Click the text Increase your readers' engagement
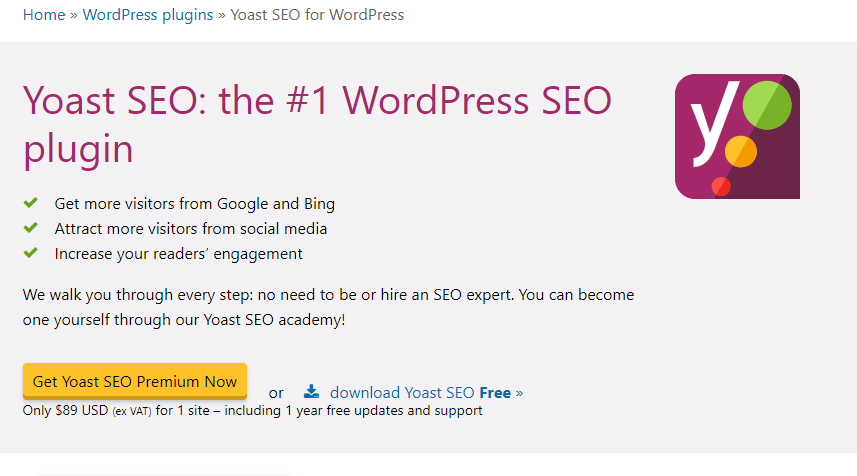The width and height of the screenshot is (857, 476). point(178,254)
